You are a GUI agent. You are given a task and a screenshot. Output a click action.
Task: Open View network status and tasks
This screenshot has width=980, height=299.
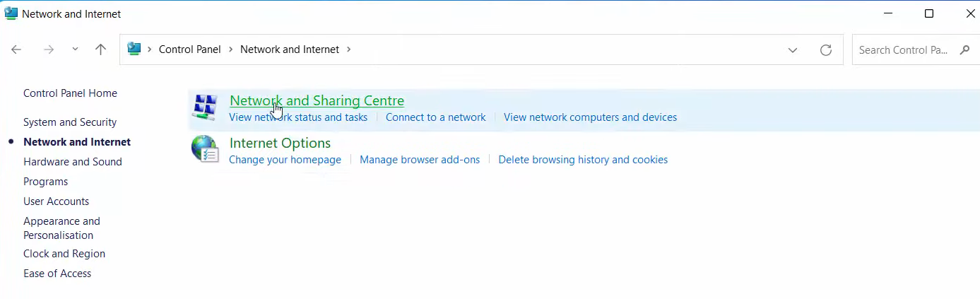click(x=298, y=117)
